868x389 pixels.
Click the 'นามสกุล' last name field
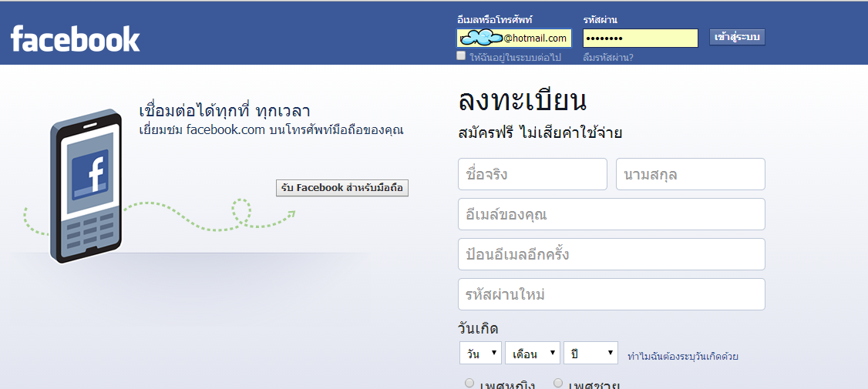click(x=690, y=174)
